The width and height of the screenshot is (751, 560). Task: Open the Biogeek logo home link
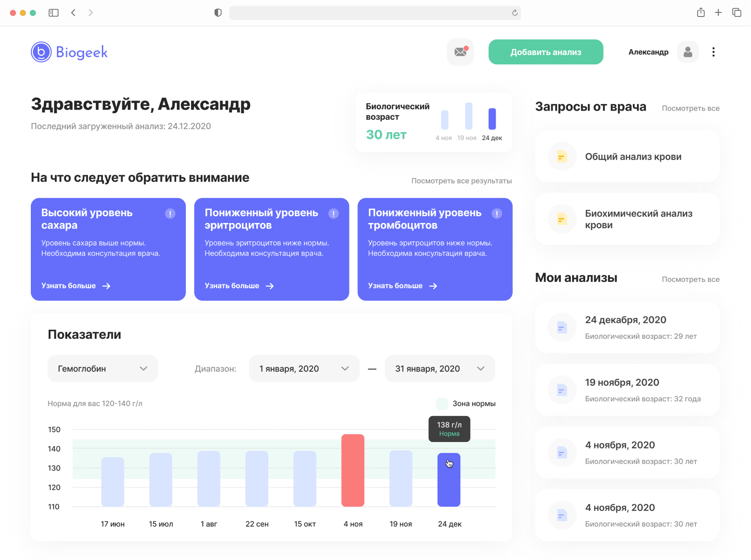pyautogui.click(x=69, y=52)
